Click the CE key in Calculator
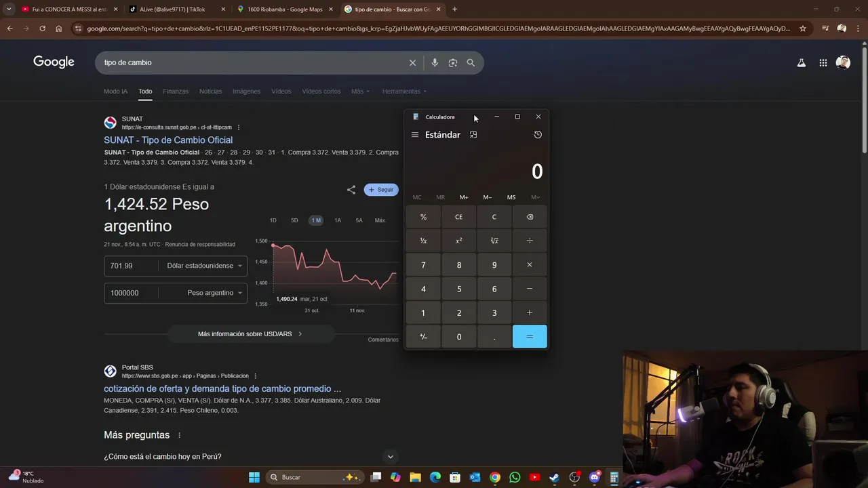This screenshot has width=868, height=488. (458, 217)
